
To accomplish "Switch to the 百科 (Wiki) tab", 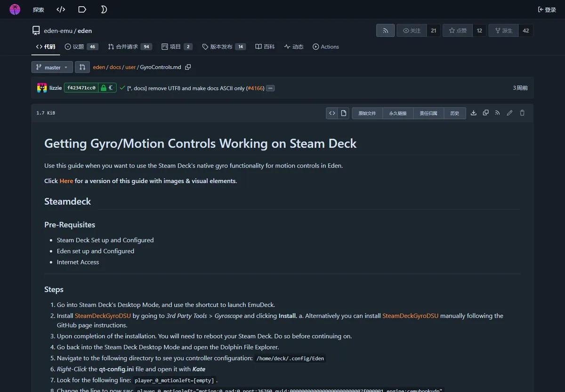I will [x=265, y=47].
